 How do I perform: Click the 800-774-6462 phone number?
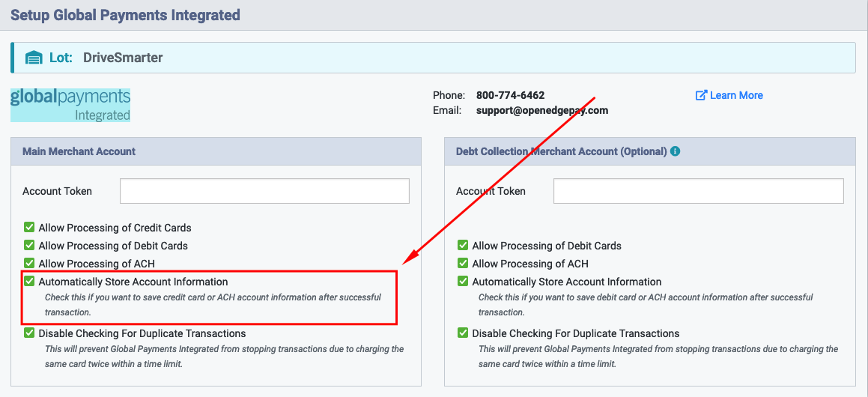(x=511, y=95)
